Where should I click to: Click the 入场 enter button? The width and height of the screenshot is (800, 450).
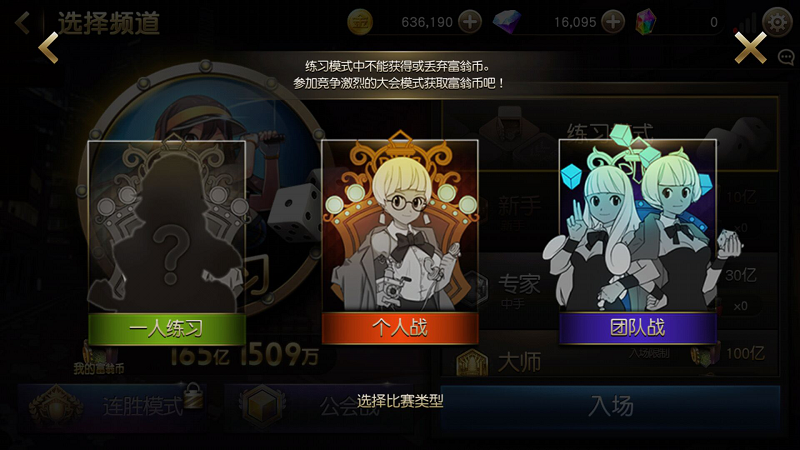pos(610,407)
